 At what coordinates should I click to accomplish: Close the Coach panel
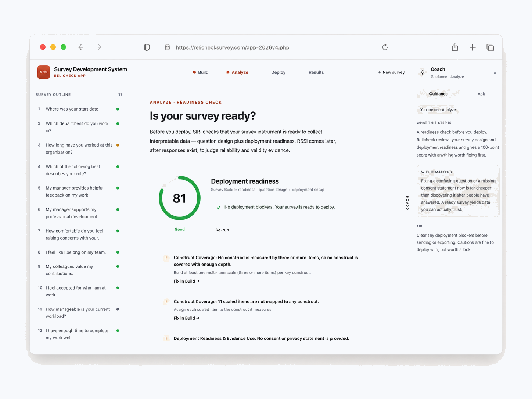[x=495, y=73]
